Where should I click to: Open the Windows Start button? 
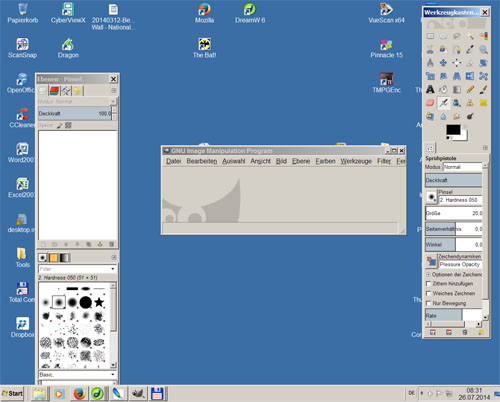point(13,394)
